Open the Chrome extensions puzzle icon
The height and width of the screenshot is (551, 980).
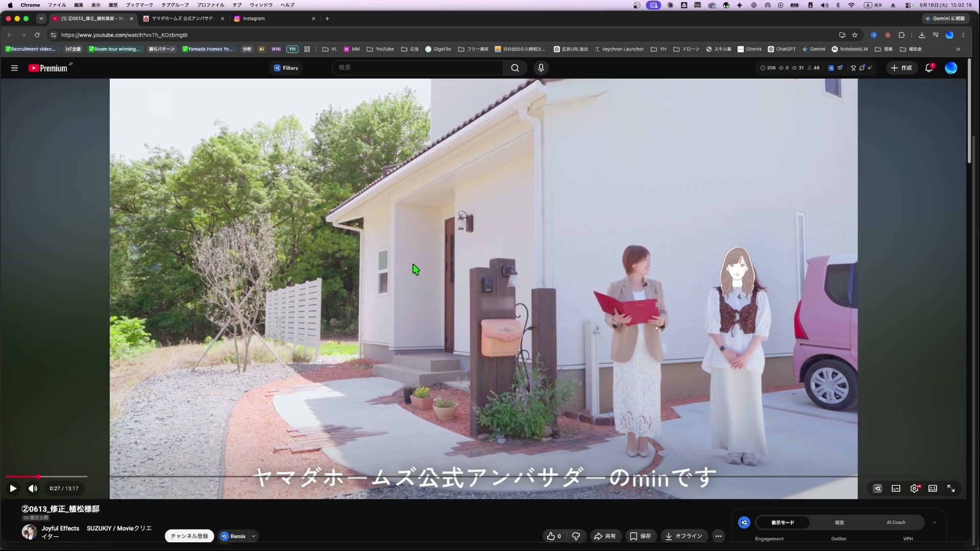[901, 35]
